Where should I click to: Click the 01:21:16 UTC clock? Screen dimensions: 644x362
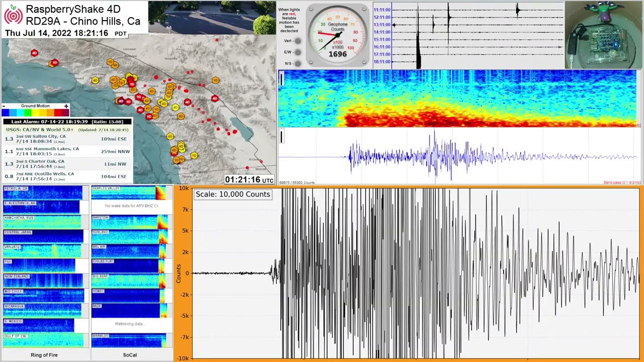click(250, 179)
